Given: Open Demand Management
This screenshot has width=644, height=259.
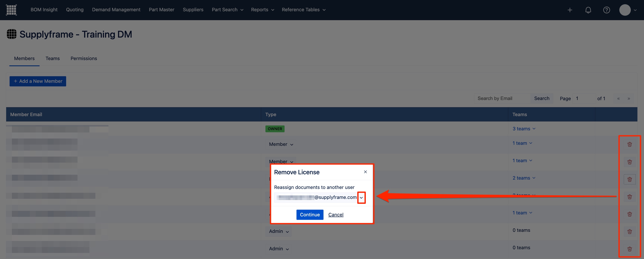Looking at the screenshot, I should pyautogui.click(x=116, y=10).
